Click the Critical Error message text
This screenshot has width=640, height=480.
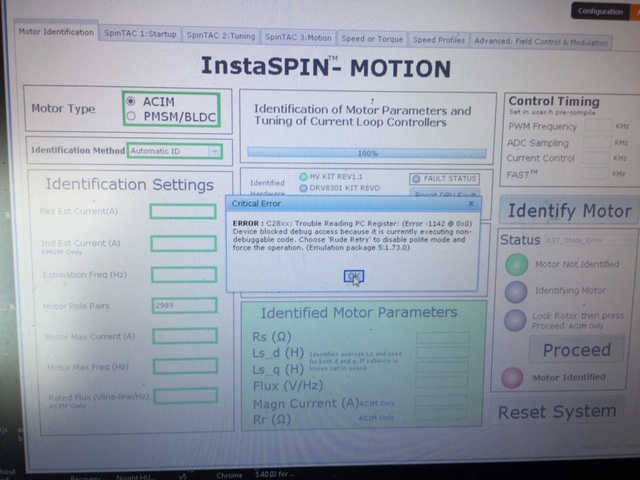click(352, 236)
